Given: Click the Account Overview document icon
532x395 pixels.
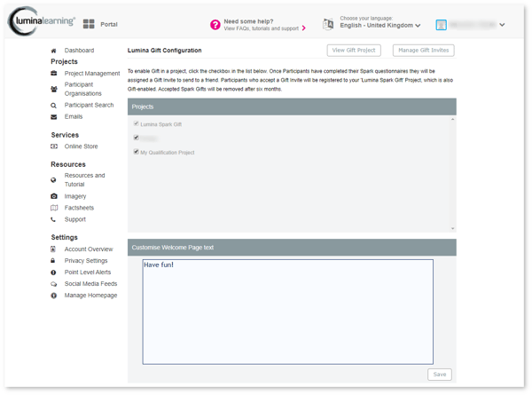Looking at the screenshot, I should point(53,249).
